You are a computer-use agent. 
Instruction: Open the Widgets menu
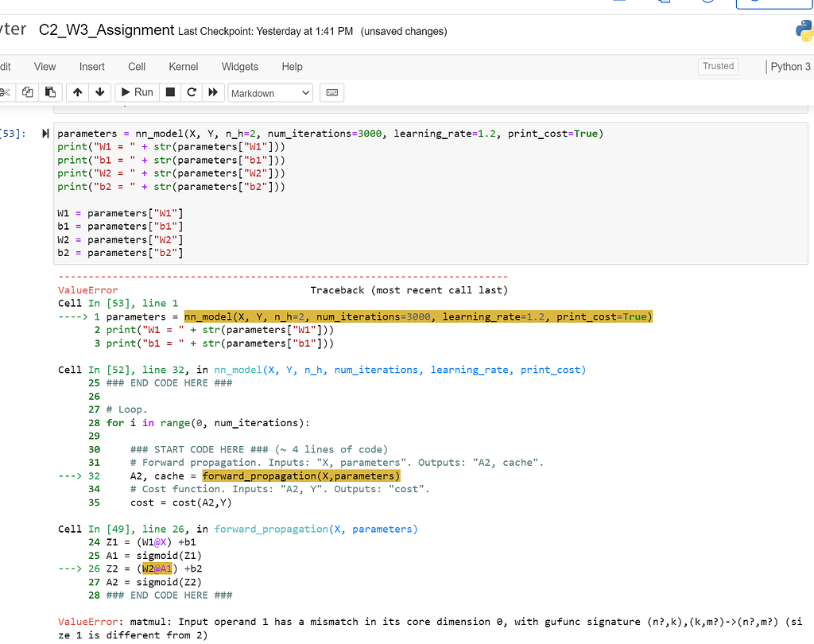pos(240,67)
